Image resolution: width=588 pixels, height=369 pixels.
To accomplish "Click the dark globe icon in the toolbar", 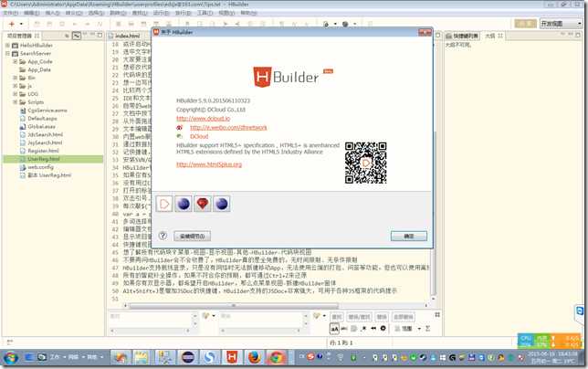I will point(345,24).
